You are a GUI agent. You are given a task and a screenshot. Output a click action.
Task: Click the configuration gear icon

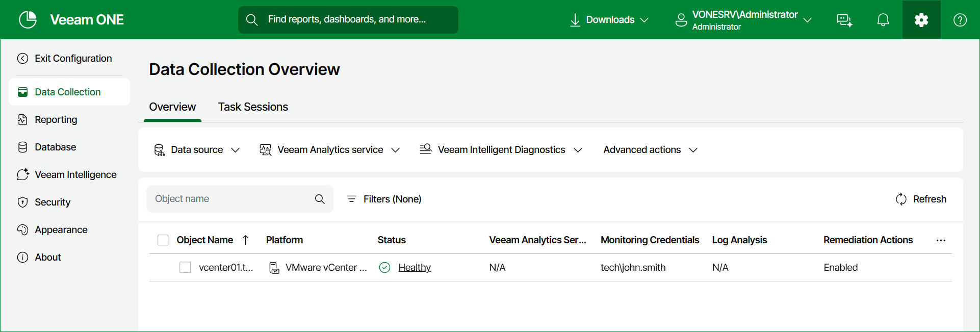click(921, 20)
